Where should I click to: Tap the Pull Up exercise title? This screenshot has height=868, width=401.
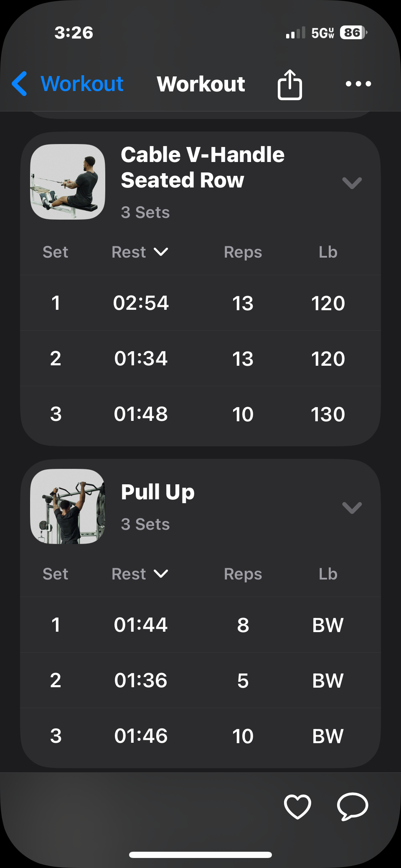click(x=158, y=492)
